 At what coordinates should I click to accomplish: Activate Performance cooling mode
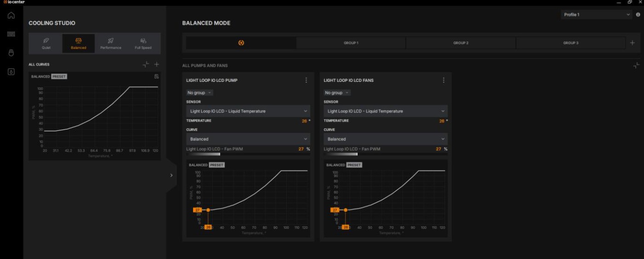[111, 43]
